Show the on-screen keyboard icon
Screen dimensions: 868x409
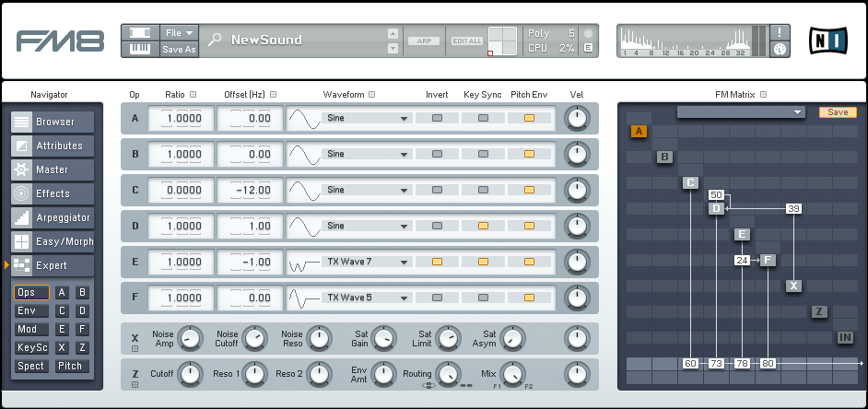pyautogui.click(x=140, y=49)
